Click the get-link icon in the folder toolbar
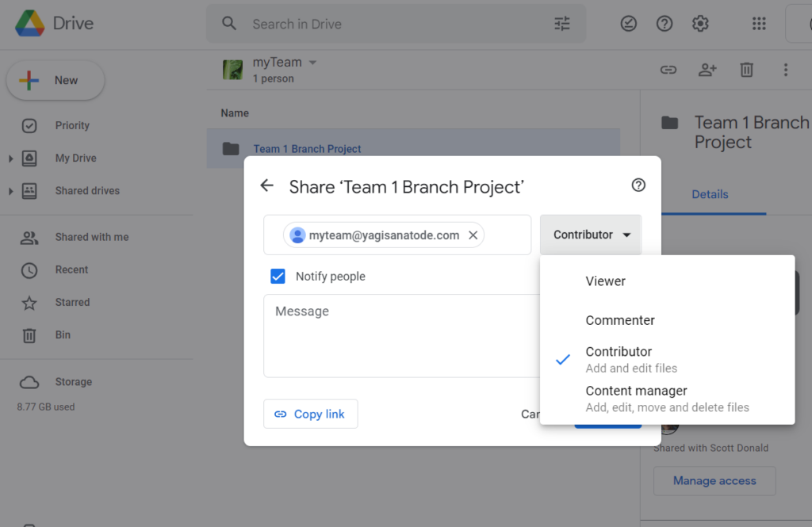Viewport: 812px width, 527px height. point(668,70)
